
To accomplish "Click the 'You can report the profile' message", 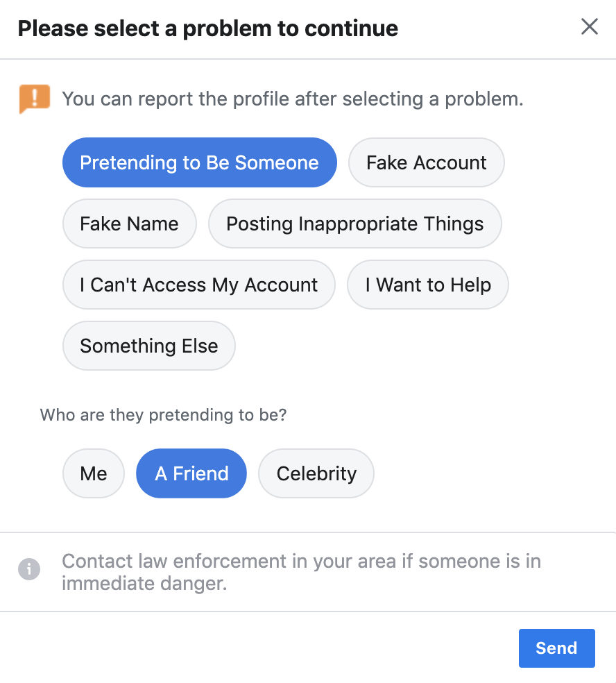I will [293, 99].
